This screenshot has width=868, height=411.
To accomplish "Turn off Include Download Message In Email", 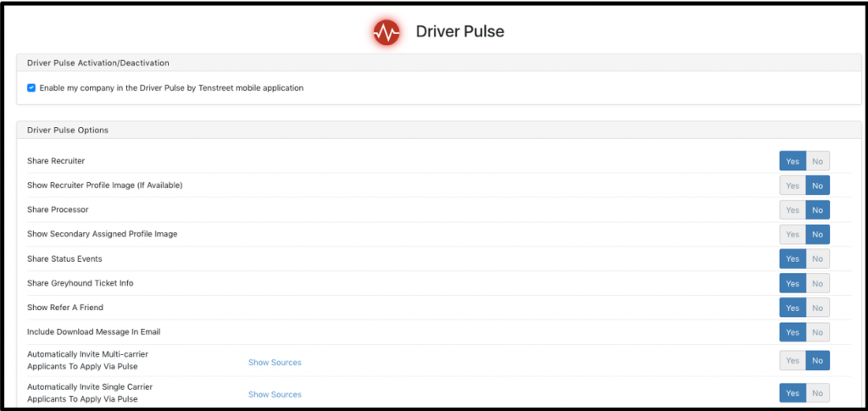I will coord(818,332).
